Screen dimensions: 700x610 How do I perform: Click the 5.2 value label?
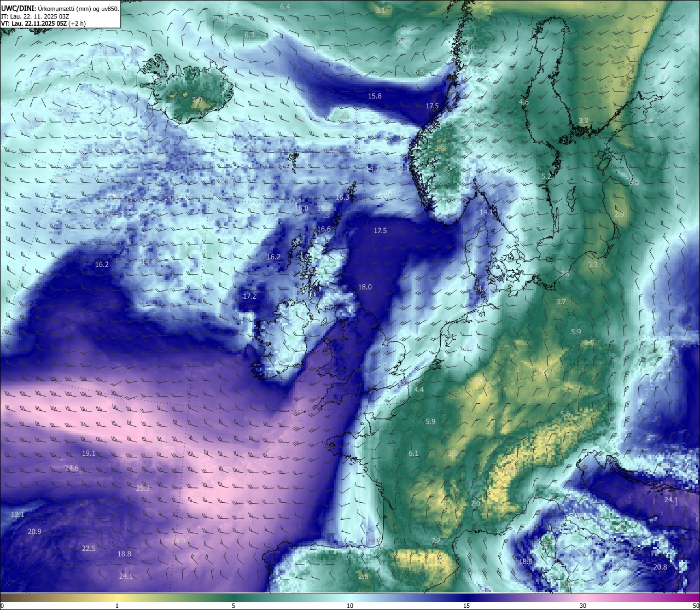coord(546,176)
